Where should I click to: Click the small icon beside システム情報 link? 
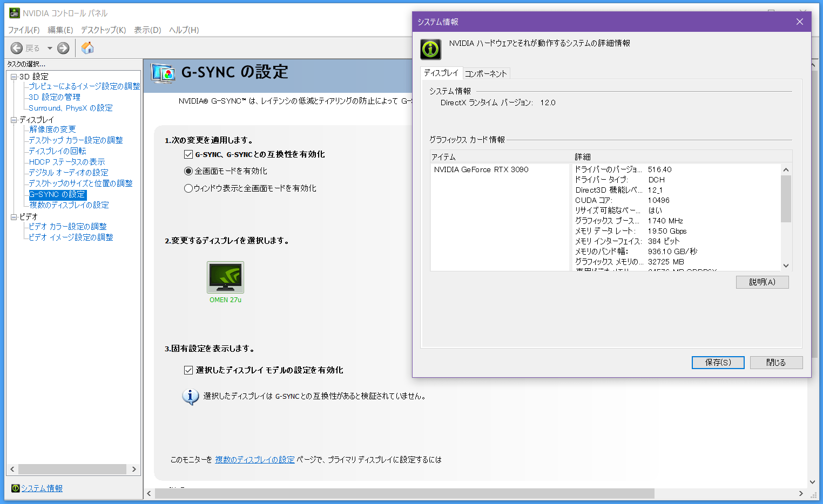15,488
